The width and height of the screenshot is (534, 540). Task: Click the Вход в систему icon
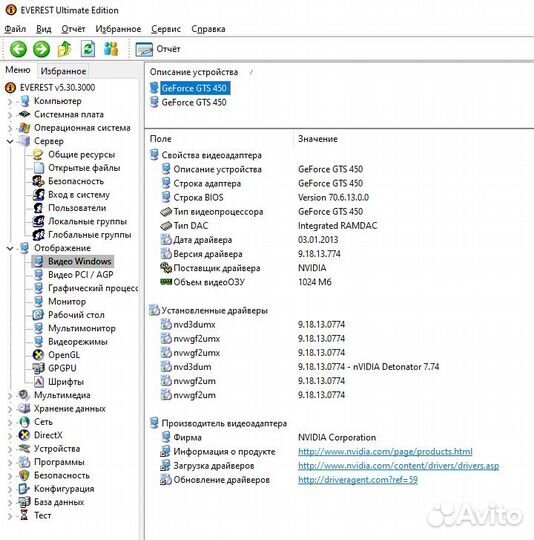38,195
